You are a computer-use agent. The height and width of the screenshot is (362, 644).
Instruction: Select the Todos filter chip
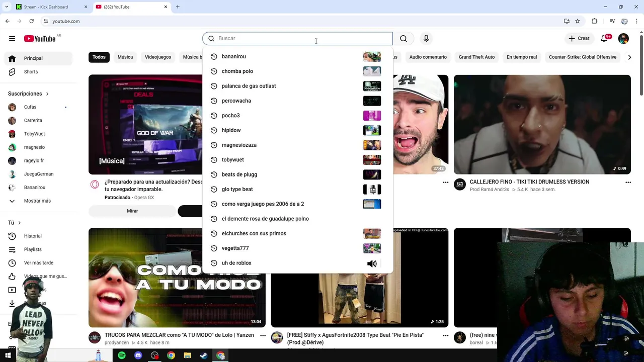tap(99, 57)
